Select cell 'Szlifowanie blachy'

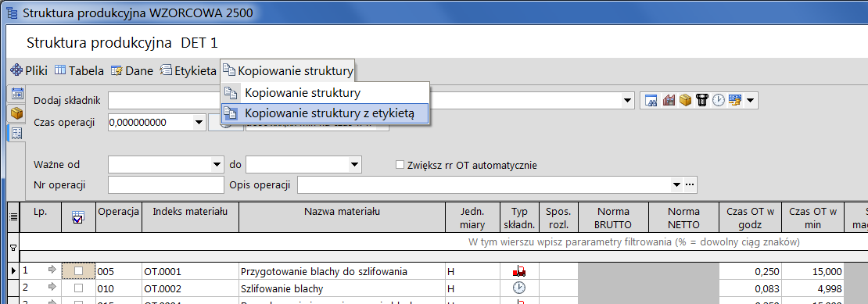point(342,288)
